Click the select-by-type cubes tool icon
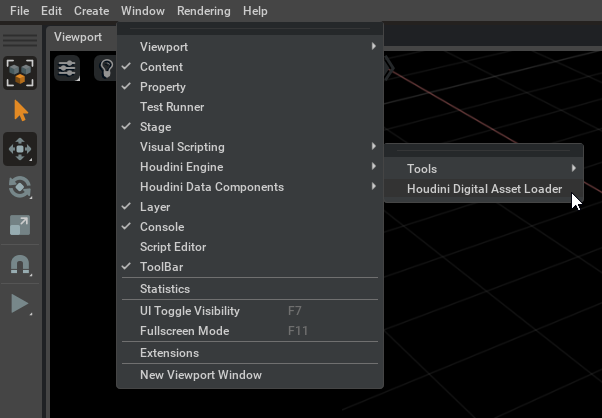Screen dimensions: 602x418 [x=20, y=73]
